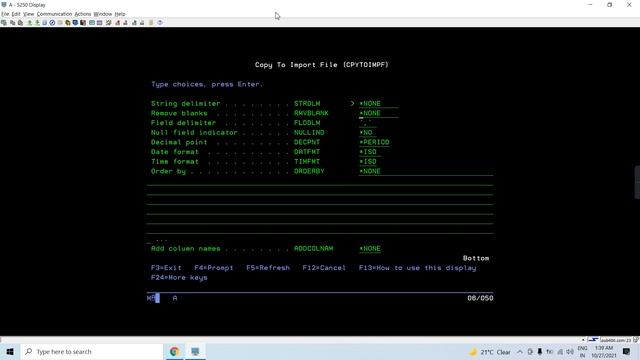The height and width of the screenshot is (360, 640).
Task: Click the crossed tools toolbar icon
Action: point(109,23)
